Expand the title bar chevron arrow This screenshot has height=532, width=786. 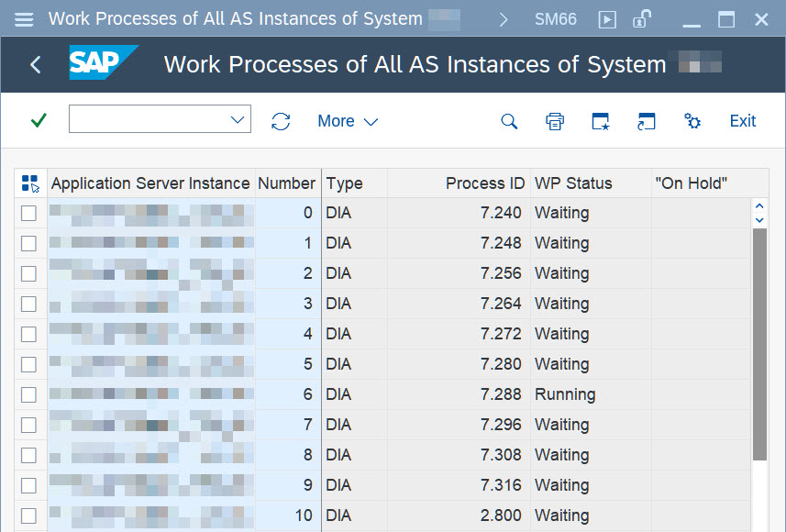click(503, 18)
